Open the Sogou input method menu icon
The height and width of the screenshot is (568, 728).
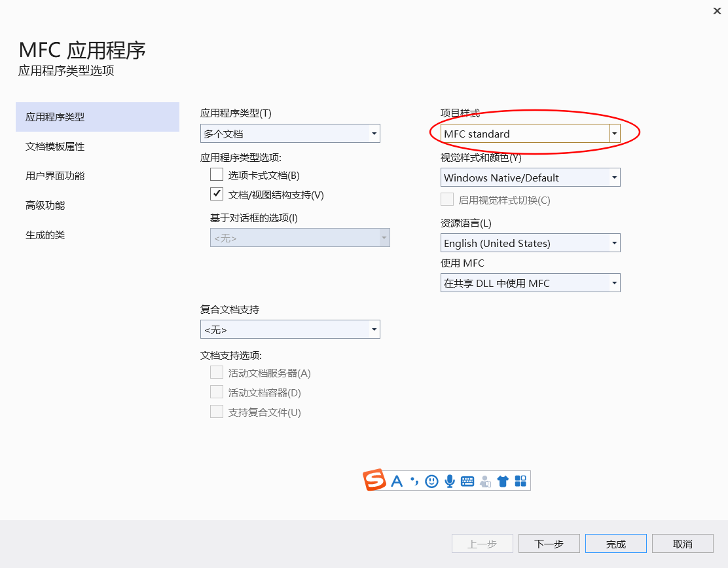point(373,480)
